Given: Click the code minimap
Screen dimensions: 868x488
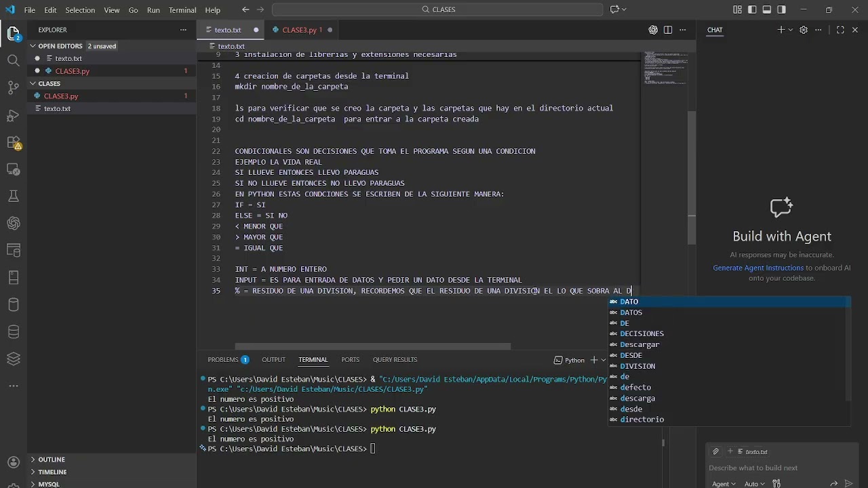Looking at the screenshot, I should click(665, 68).
